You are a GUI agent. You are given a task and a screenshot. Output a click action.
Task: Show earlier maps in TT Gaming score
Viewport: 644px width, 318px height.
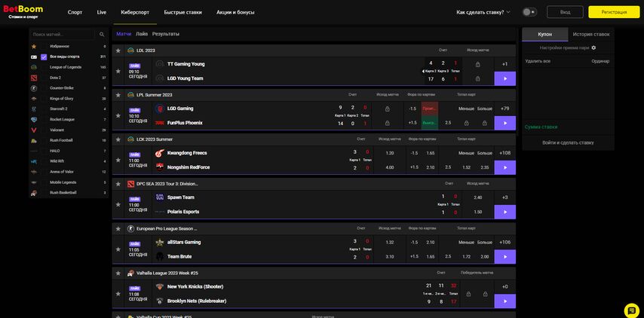[424, 71]
